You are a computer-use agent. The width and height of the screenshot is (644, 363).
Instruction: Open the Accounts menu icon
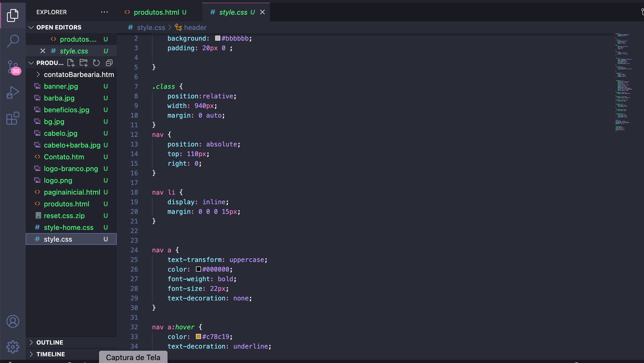[x=13, y=321]
